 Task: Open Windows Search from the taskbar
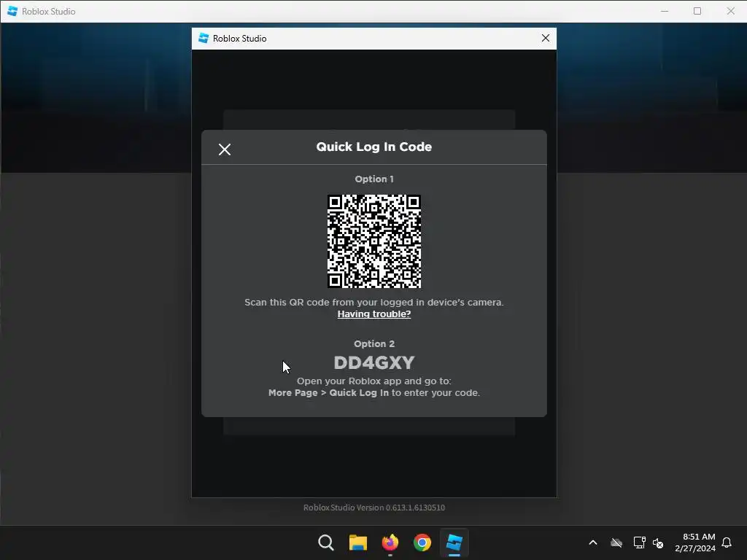[326, 542]
